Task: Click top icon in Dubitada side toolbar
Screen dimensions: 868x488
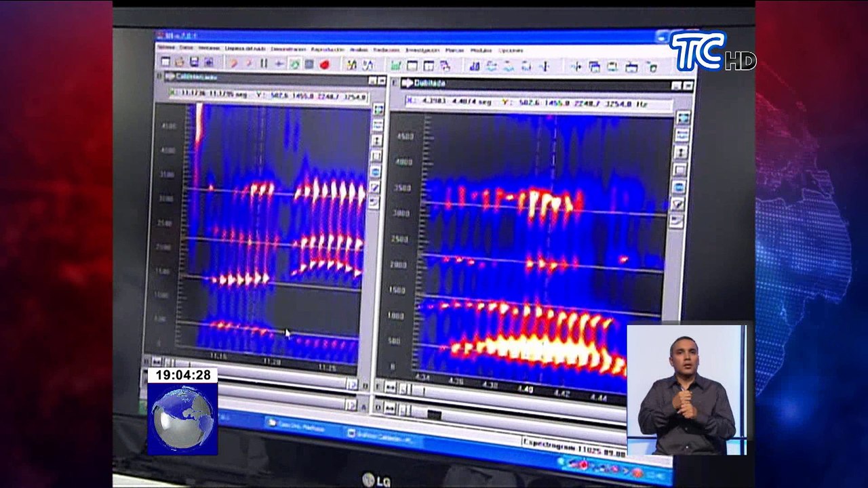Action: pos(683,118)
